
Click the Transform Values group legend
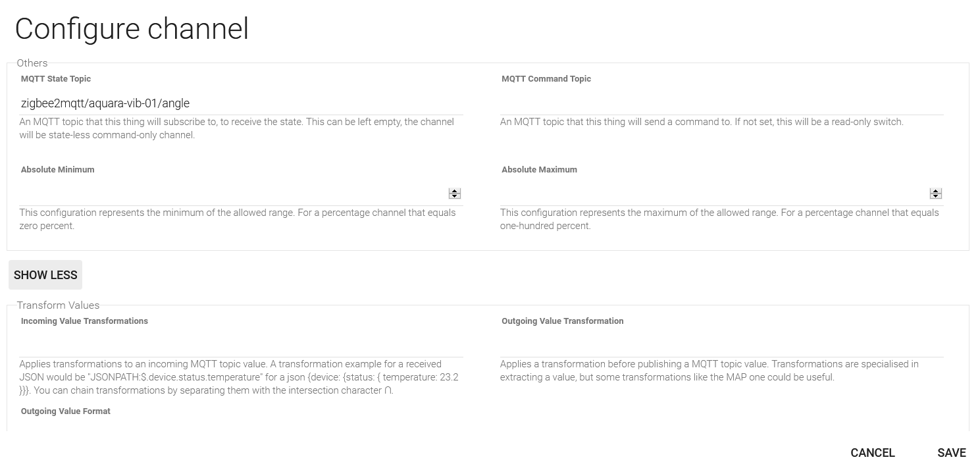tap(58, 305)
